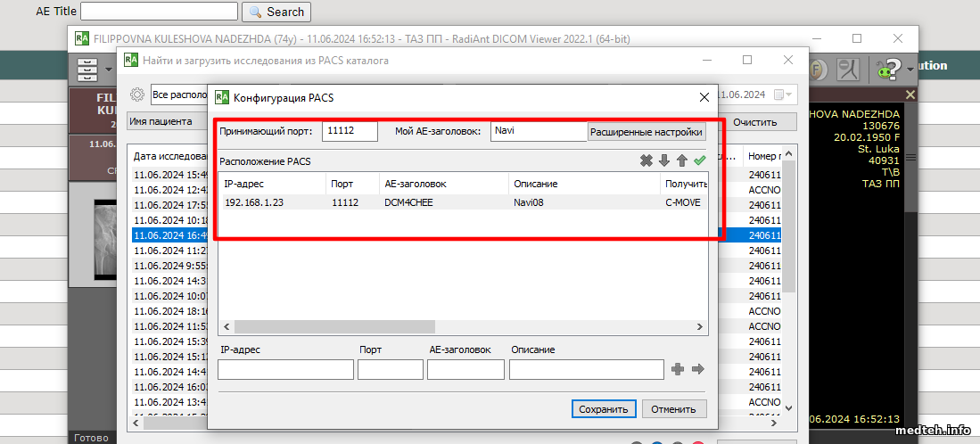Click the Очистить button
Screen dimensions: 980x444
(x=754, y=122)
